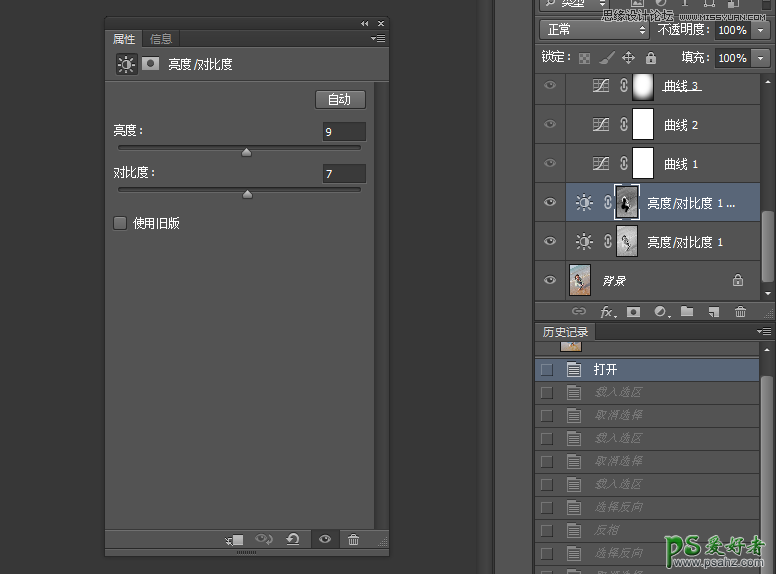This screenshot has width=776, height=574.
Task: Click the 亮度 slider handle
Action: (246, 152)
